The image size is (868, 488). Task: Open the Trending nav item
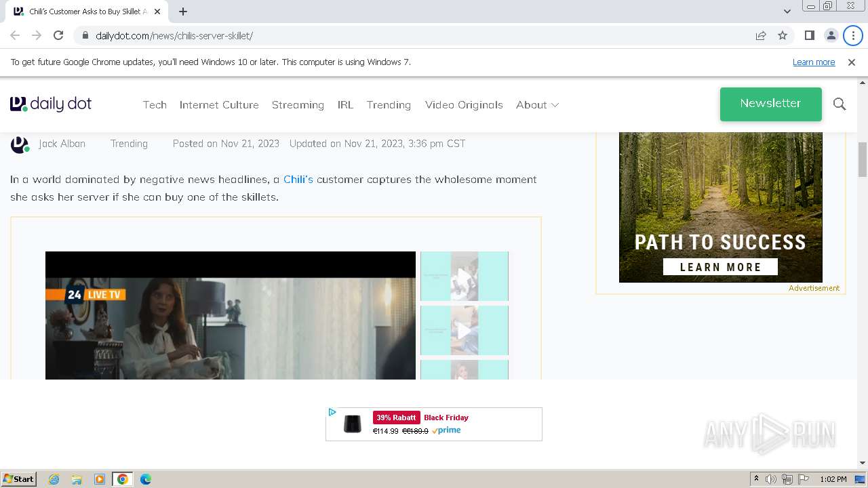(389, 105)
